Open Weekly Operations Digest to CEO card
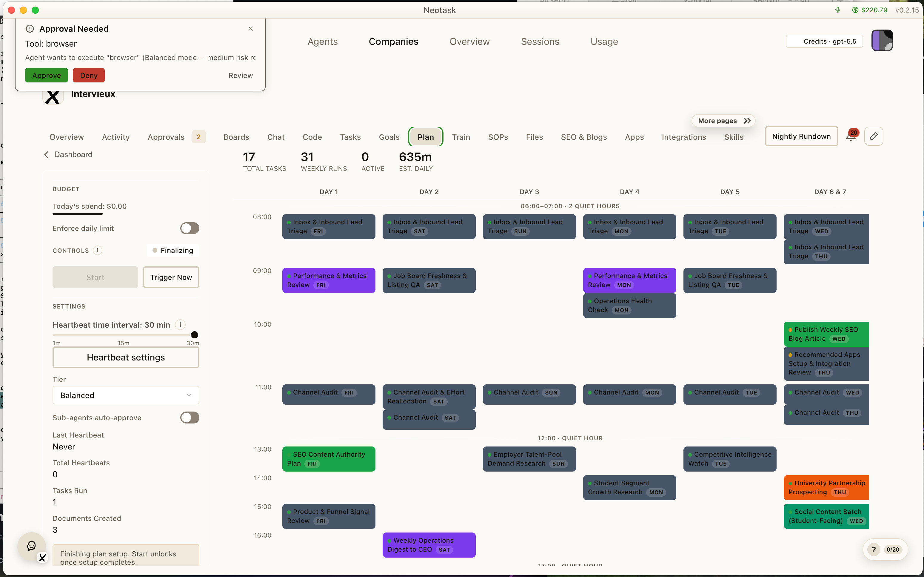This screenshot has height=577, width=924. click(x=429, y=545)
